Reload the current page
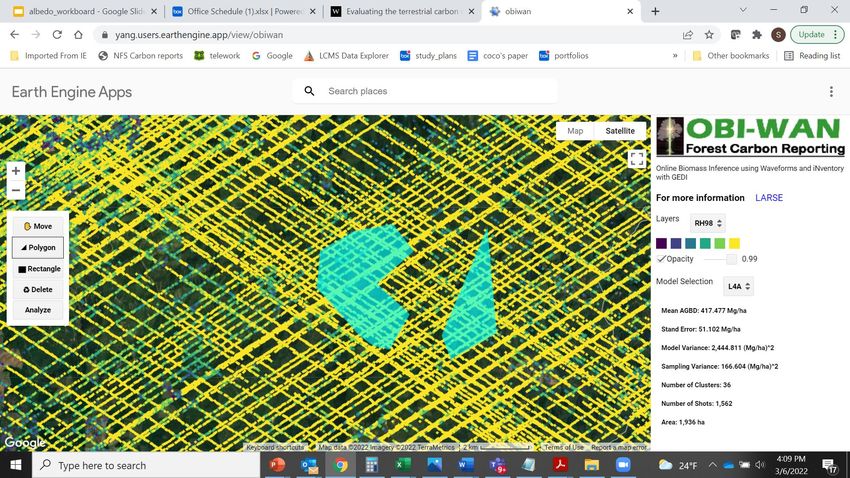Image resolution: width=850 pixels, height=478 pixels. 57,35
